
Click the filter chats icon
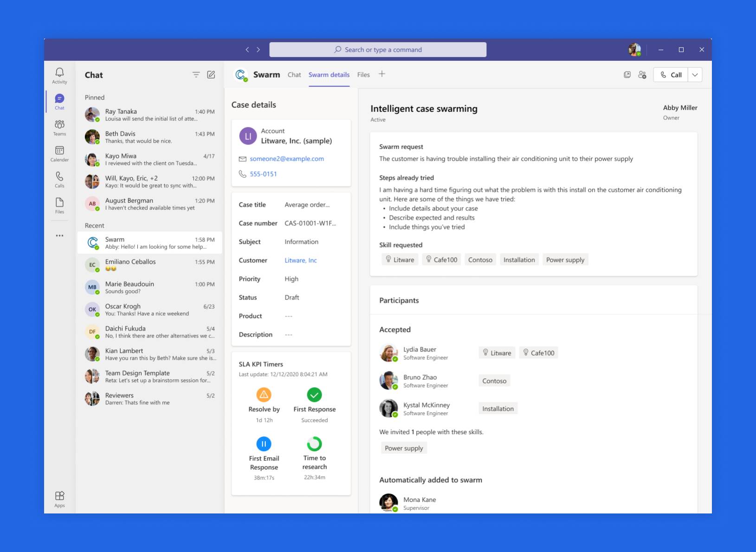(196, 75)
